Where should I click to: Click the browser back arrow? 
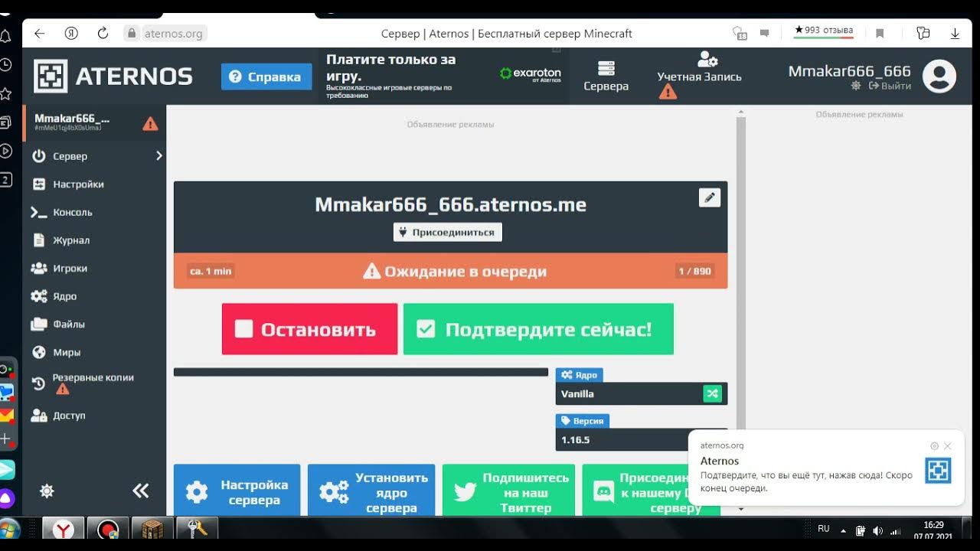coord(39,34)
